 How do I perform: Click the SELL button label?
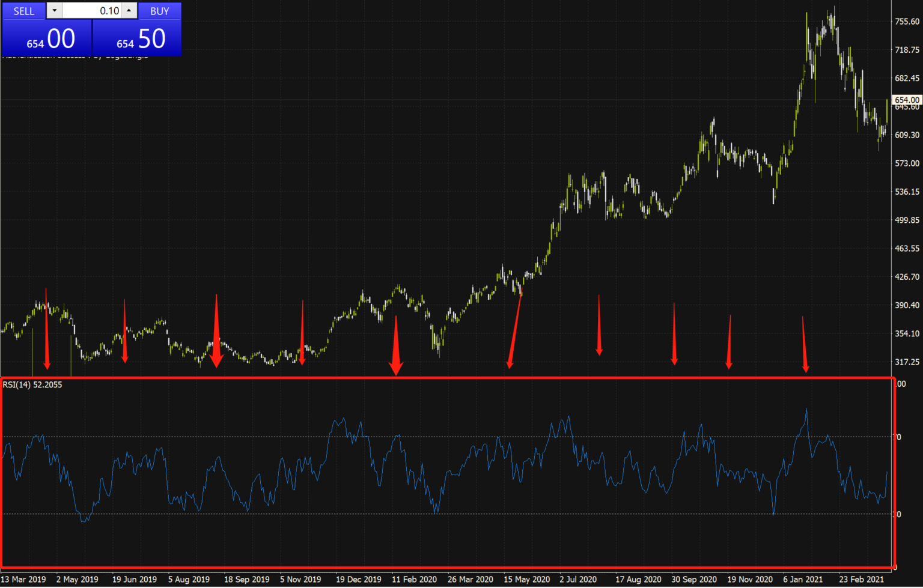pyautogui.click(x=24, y=11)
